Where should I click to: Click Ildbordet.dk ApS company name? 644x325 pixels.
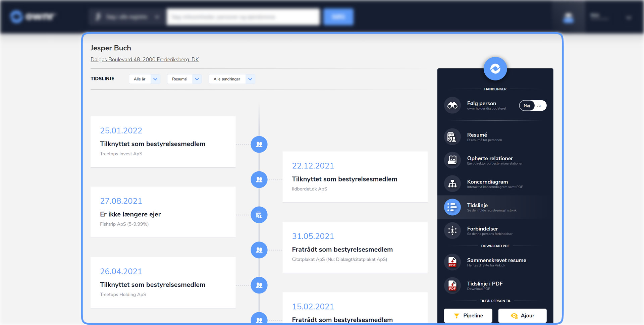[x=310, y=189]
